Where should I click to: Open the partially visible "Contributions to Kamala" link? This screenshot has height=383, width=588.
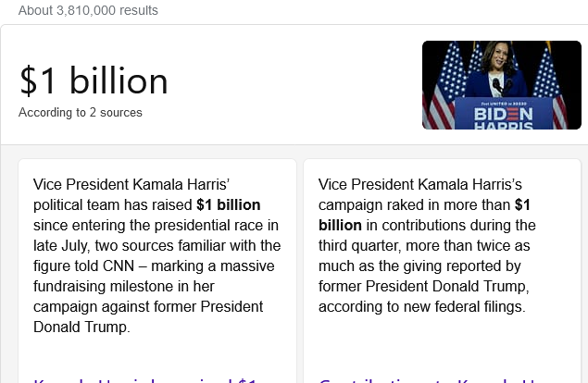(428, 378)
